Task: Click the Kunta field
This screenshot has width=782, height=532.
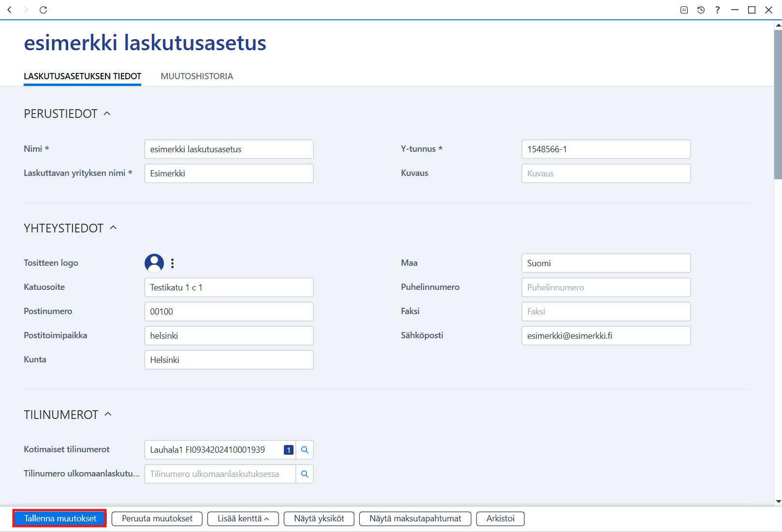Action: pyautogui.click(x=229, y=360)
